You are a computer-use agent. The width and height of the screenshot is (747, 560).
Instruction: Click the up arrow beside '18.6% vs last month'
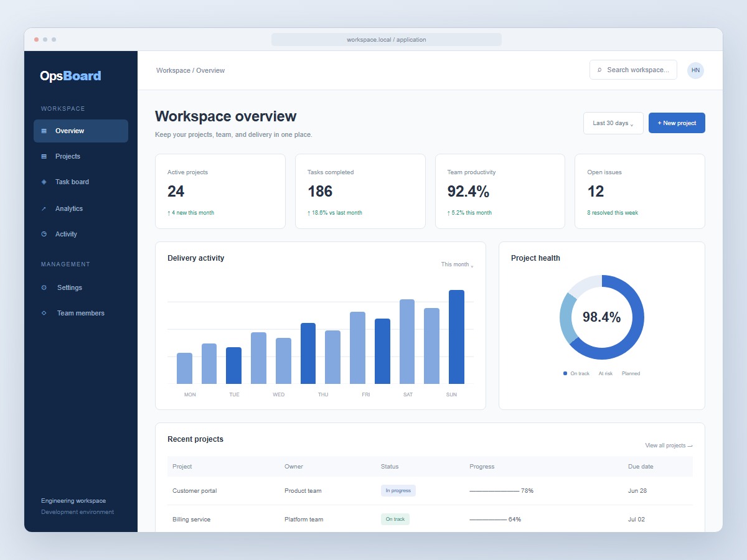(x=309, y=213)
